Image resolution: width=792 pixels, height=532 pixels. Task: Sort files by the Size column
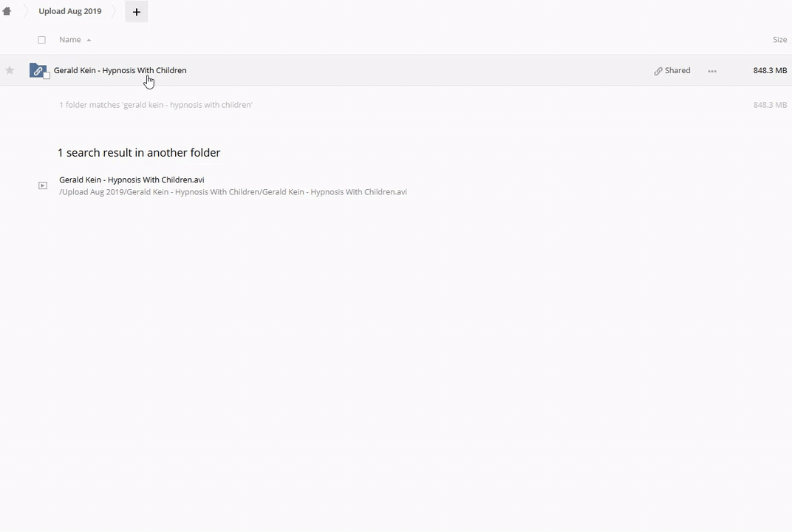pos(779,40)
